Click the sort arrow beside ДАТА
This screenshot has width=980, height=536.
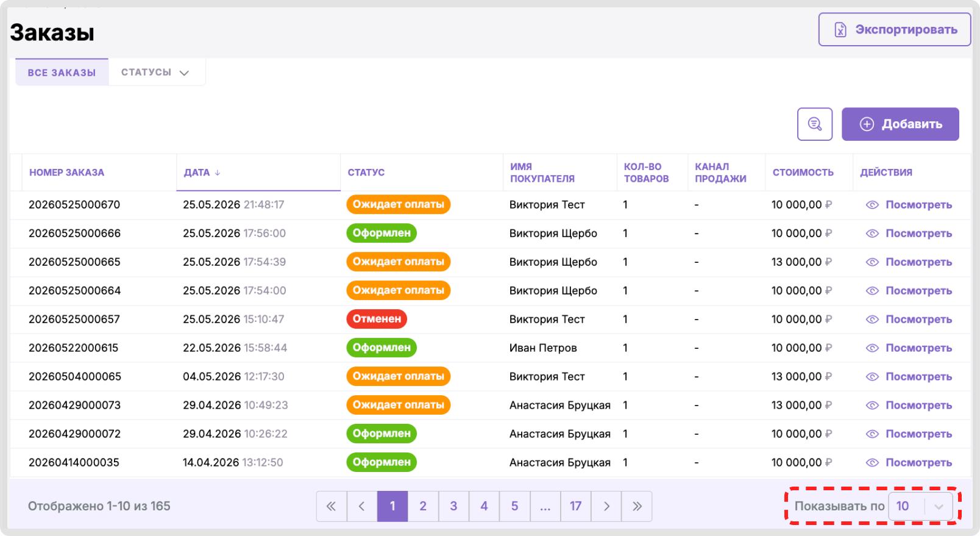(218, 173)
